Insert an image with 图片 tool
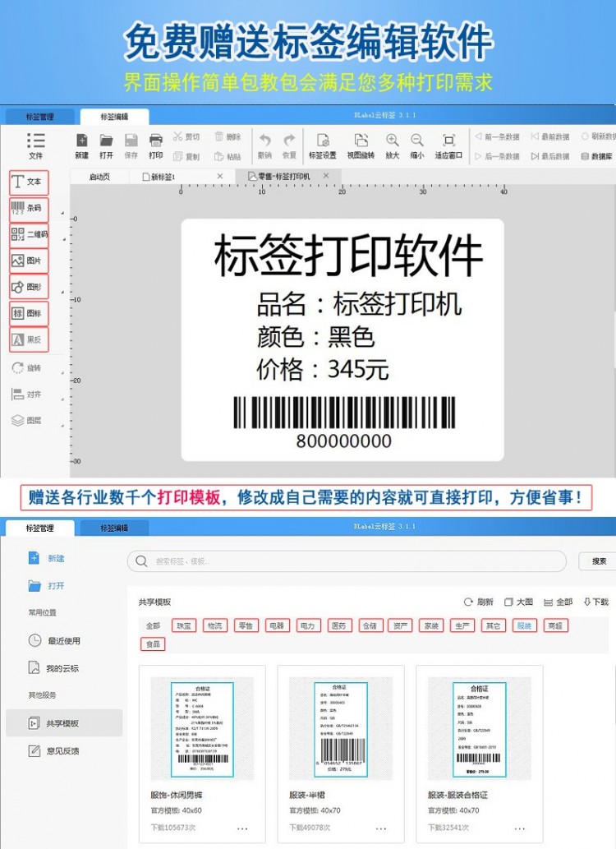Screen dimensions: 616x849 [28, 261]
